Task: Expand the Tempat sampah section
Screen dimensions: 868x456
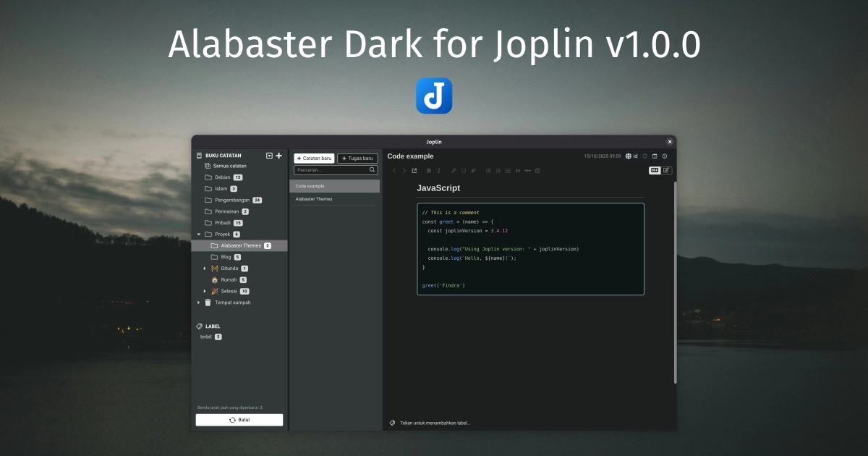Action: [x=198, y=303]
